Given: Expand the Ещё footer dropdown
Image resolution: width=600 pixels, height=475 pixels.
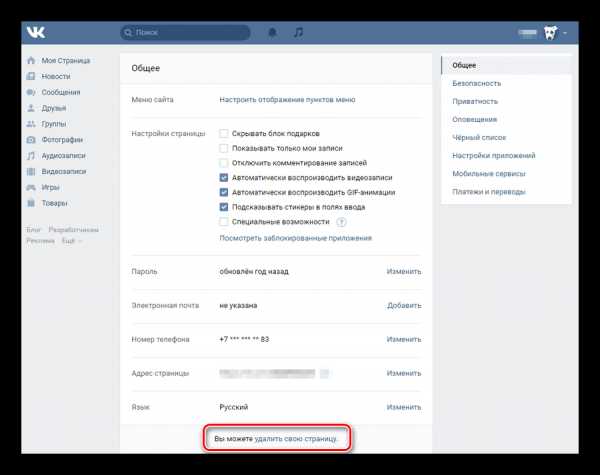Looking at the screenshot, I should click(x=72, y=241).
